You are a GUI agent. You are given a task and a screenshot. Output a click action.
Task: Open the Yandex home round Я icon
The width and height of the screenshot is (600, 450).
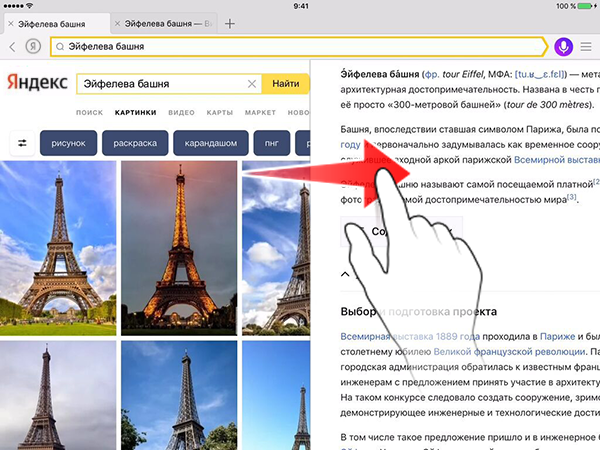[33, 46]
